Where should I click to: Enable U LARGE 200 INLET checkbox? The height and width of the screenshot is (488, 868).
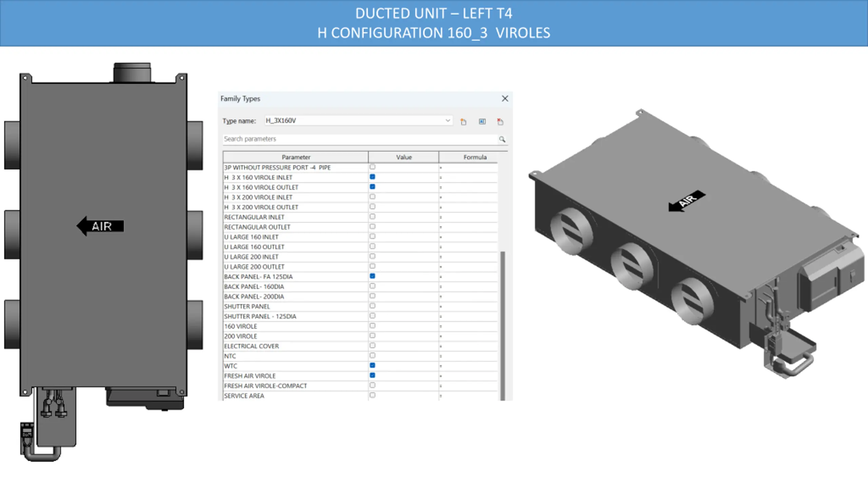point(372,256)
